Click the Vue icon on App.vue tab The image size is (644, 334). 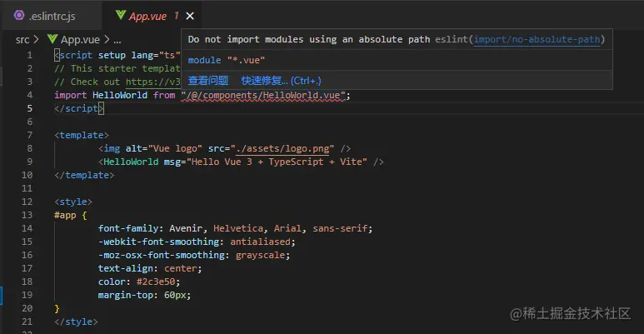(x=120, y=15)
